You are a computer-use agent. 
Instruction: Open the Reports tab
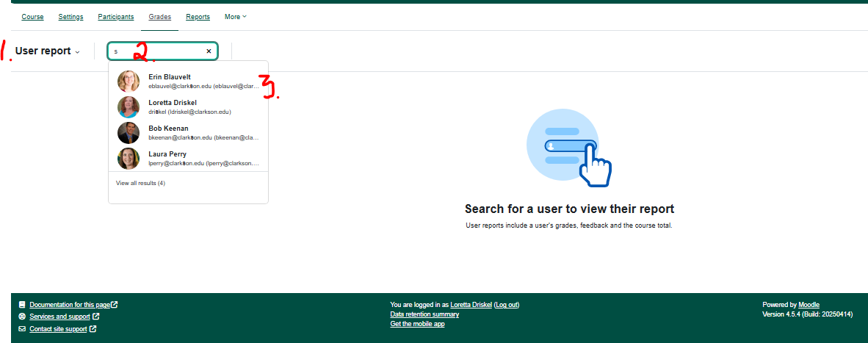click(x=198, y=17)
